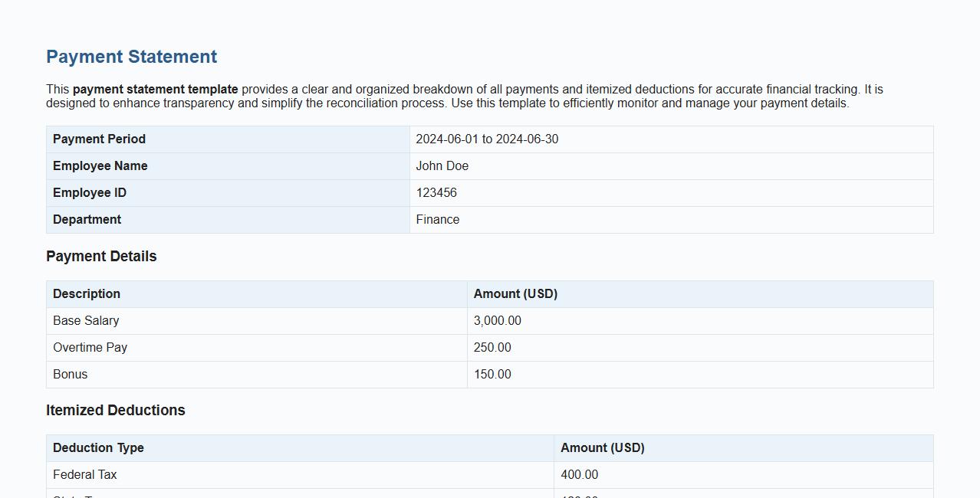Click the Employee ID label
Screen dimensions: 980x498
pos(89,192)
